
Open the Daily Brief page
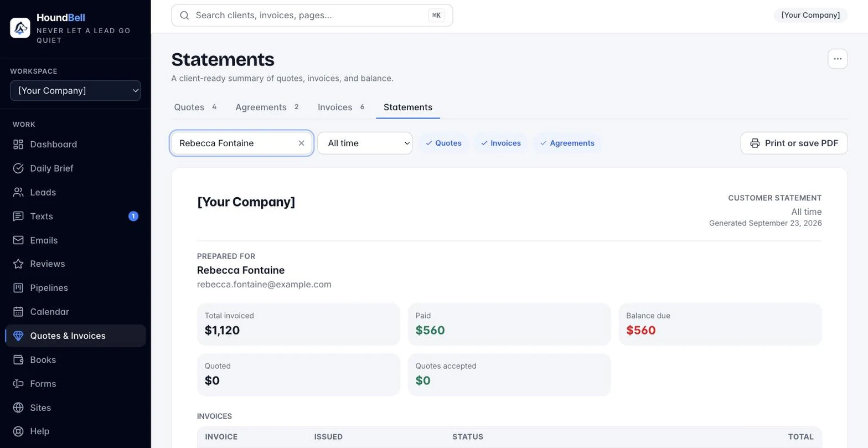coord(75,168)
